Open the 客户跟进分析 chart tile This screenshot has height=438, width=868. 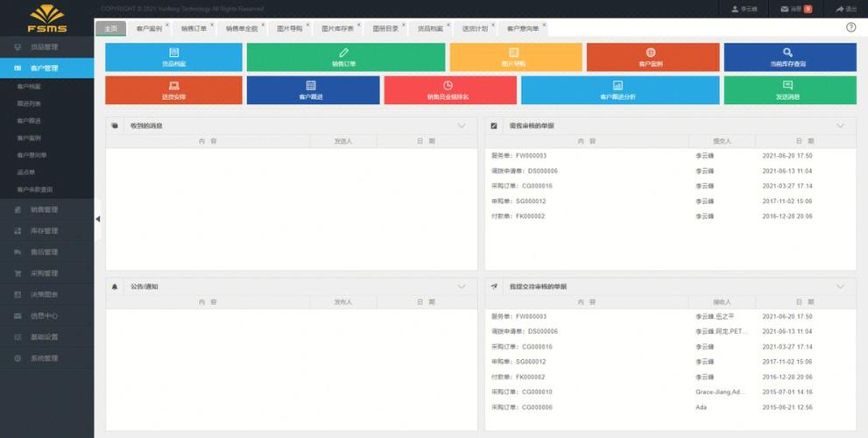(620, 90)
